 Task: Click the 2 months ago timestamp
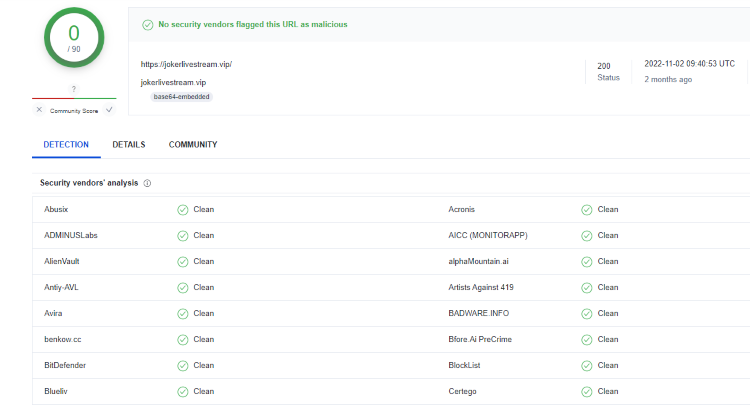pyautogui.click(x=668, y=79)
